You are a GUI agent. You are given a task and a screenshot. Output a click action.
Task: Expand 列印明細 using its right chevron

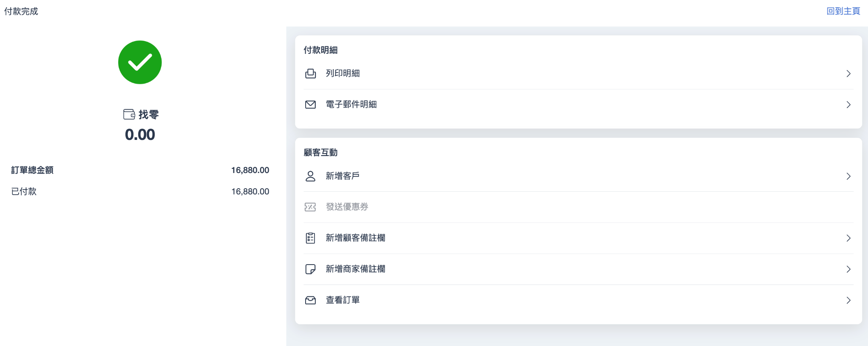(848, 74)
